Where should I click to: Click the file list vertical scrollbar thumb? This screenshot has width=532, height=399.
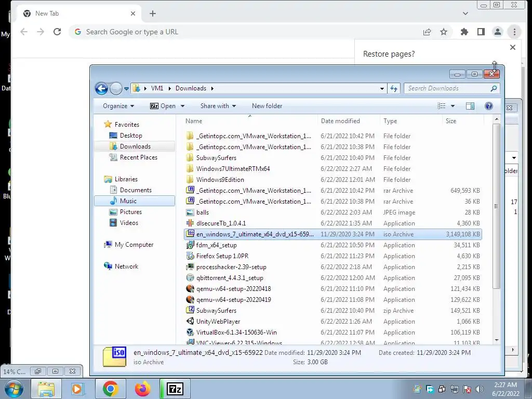[496, 206]
